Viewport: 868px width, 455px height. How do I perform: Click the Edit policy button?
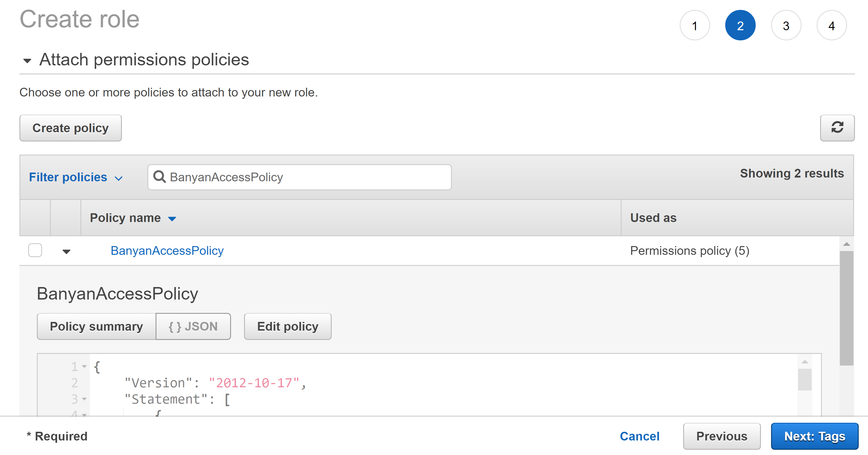coord(287,326)
